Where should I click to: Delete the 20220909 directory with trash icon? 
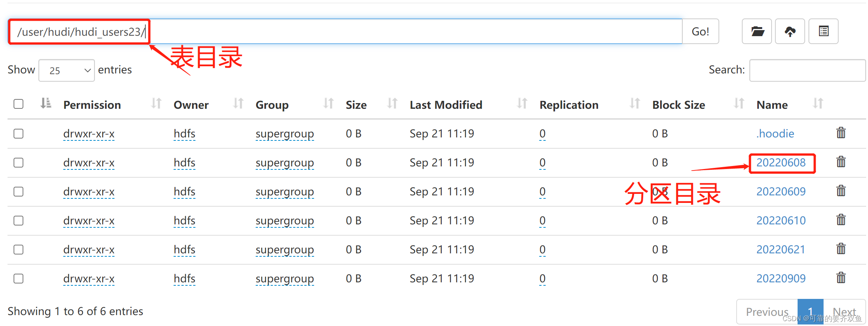tap(841, 278)
